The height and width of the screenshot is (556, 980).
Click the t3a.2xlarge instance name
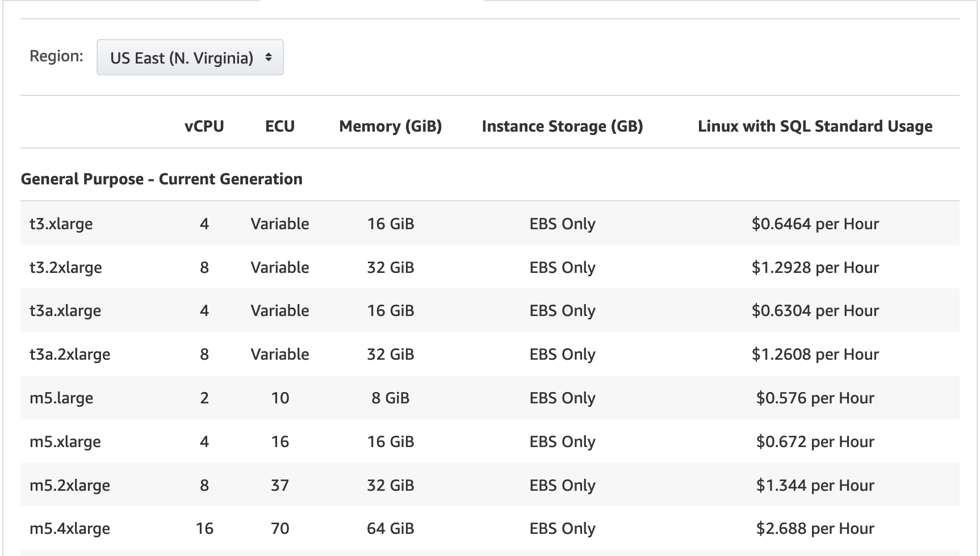(x=70, y=354)
